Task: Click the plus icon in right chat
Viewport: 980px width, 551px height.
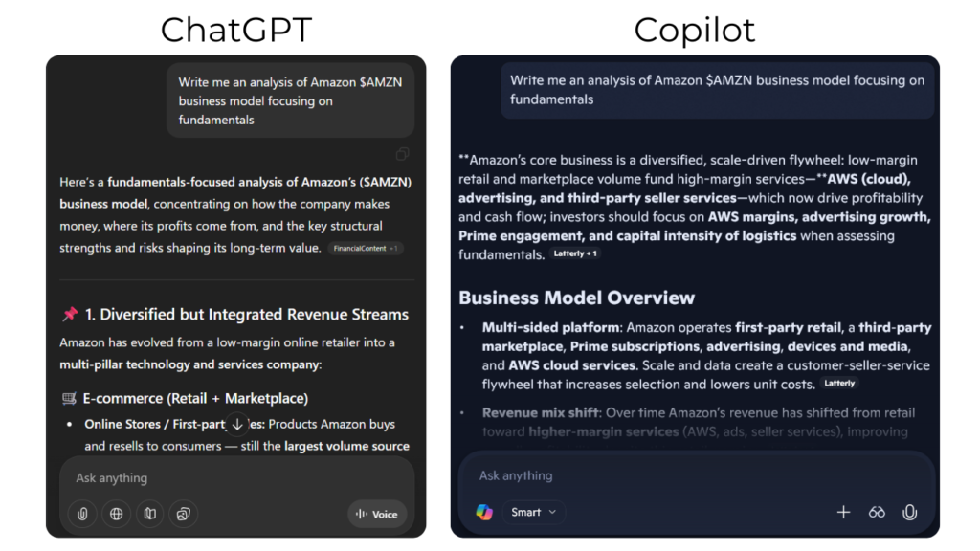Action: [x=843, y=512]
